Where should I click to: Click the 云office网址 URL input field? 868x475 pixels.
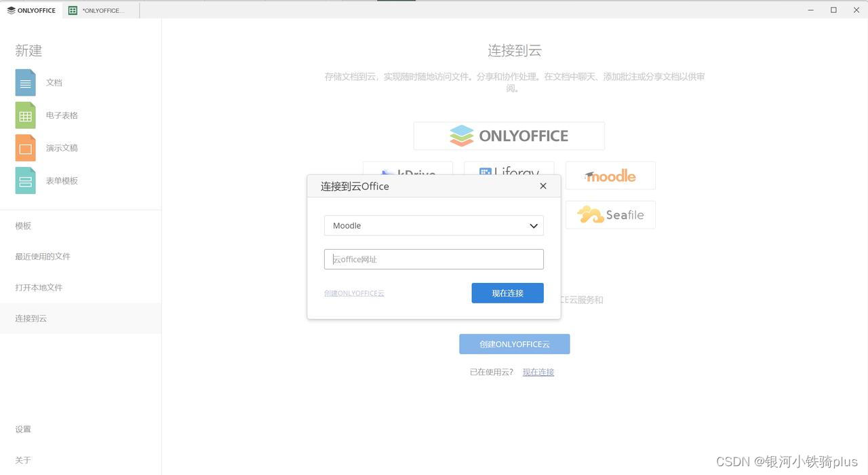[x=434, y=259]
